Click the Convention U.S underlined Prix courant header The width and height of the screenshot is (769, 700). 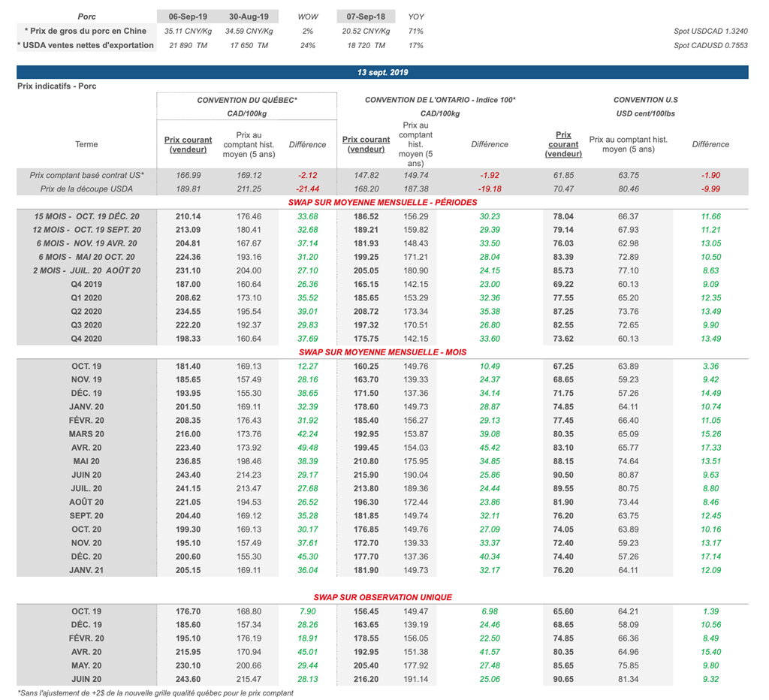[563, 144]
